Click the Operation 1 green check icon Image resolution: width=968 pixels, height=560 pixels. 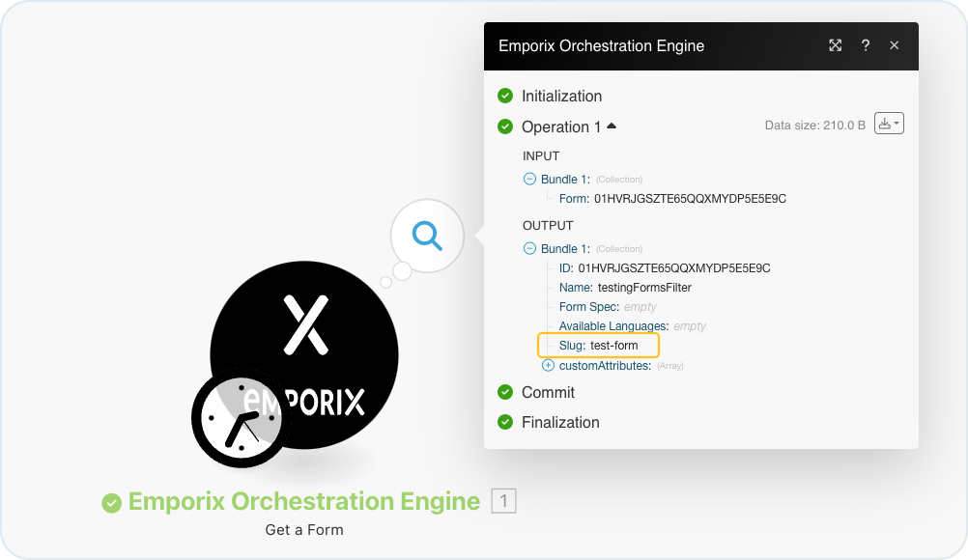coord(505,126)
